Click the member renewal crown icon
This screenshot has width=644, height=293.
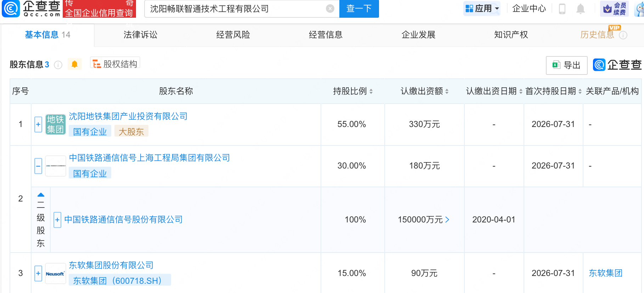(614, 9)
